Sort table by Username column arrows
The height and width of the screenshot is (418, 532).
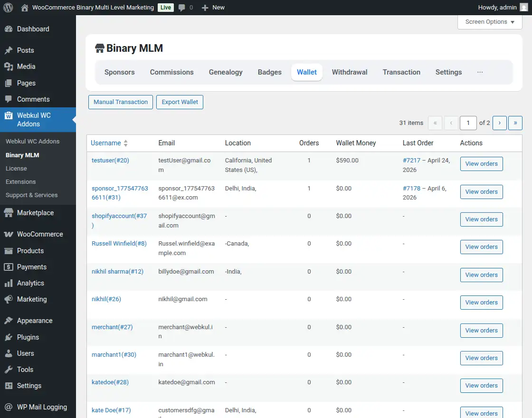click(x=125, y=143)
